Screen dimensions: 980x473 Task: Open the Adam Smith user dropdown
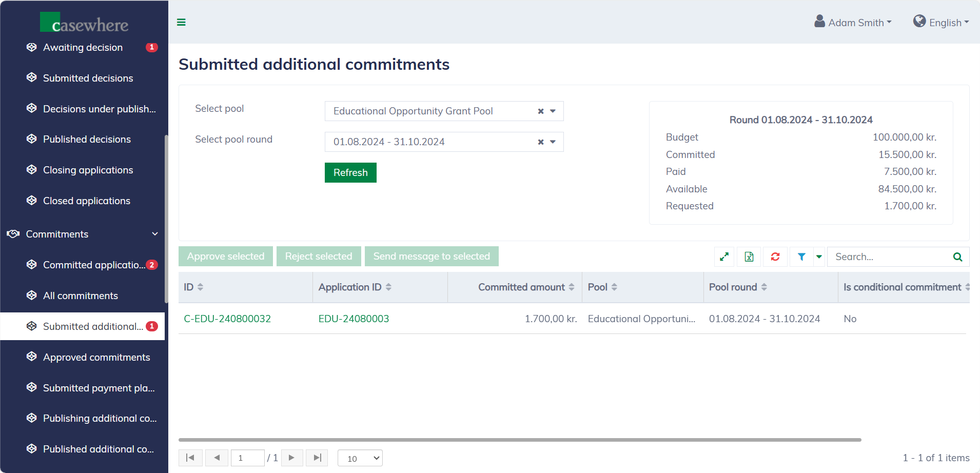coord(853,23)
